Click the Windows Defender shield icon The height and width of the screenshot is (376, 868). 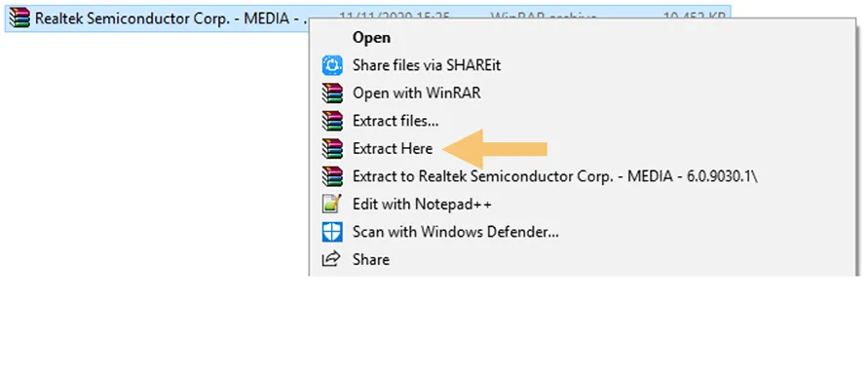click(x=333, y=232)
